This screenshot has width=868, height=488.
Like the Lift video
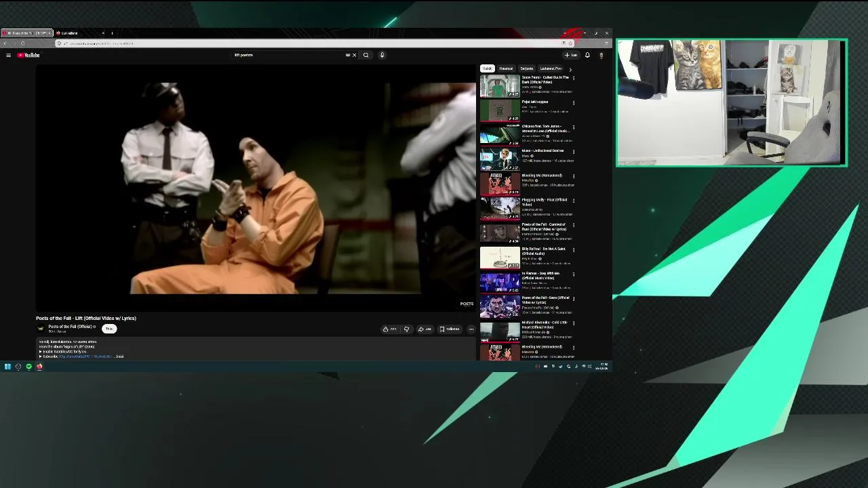click(390, 329)
